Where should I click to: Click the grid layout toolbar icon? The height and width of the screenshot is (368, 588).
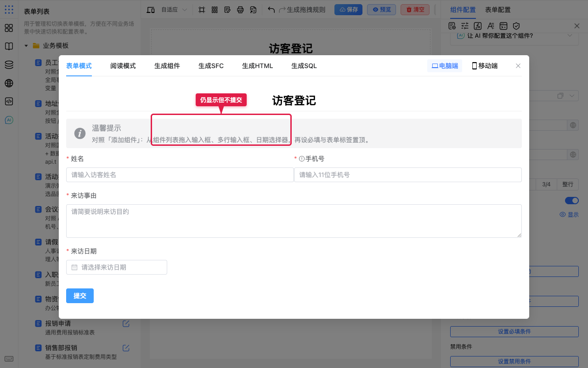(x=215, y=10)
